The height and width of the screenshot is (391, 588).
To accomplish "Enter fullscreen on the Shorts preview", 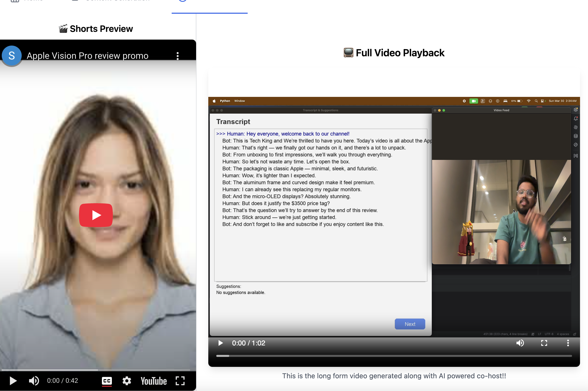I will click(180, 381).
